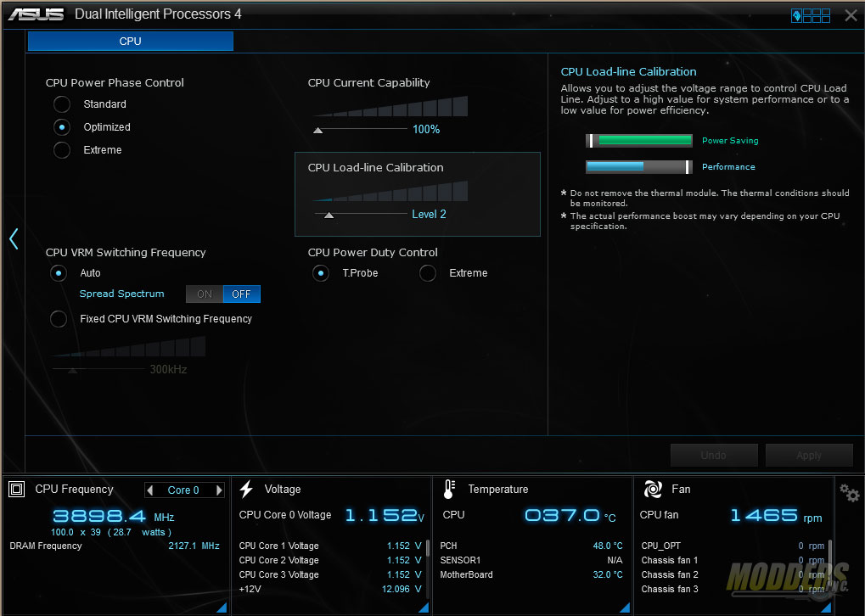The height and width of the screenshot is (616, 865).
Task: Click the CPU Frequency chip icon
Action: [x=16, y=490]
